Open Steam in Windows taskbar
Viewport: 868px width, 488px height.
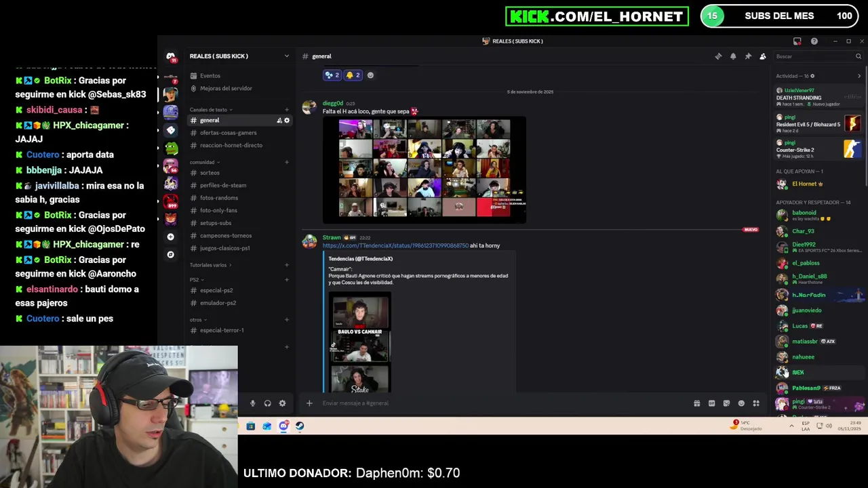[x=300, y=426]
